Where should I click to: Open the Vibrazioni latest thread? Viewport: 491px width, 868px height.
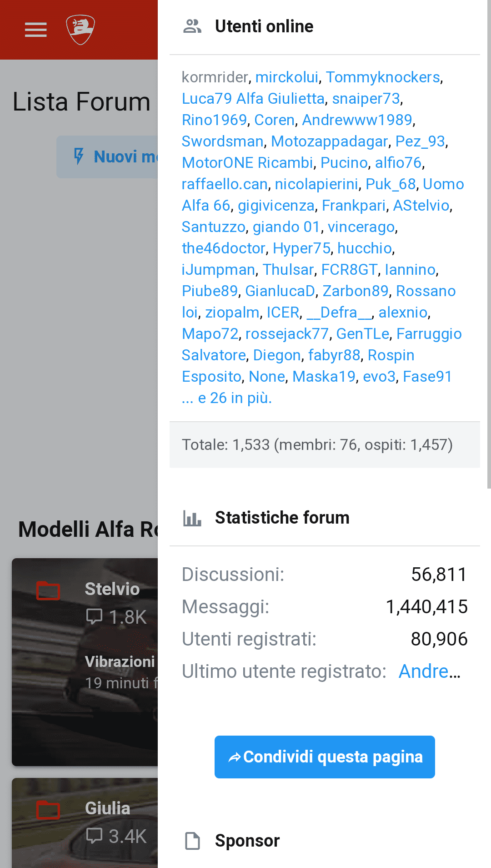120,661
